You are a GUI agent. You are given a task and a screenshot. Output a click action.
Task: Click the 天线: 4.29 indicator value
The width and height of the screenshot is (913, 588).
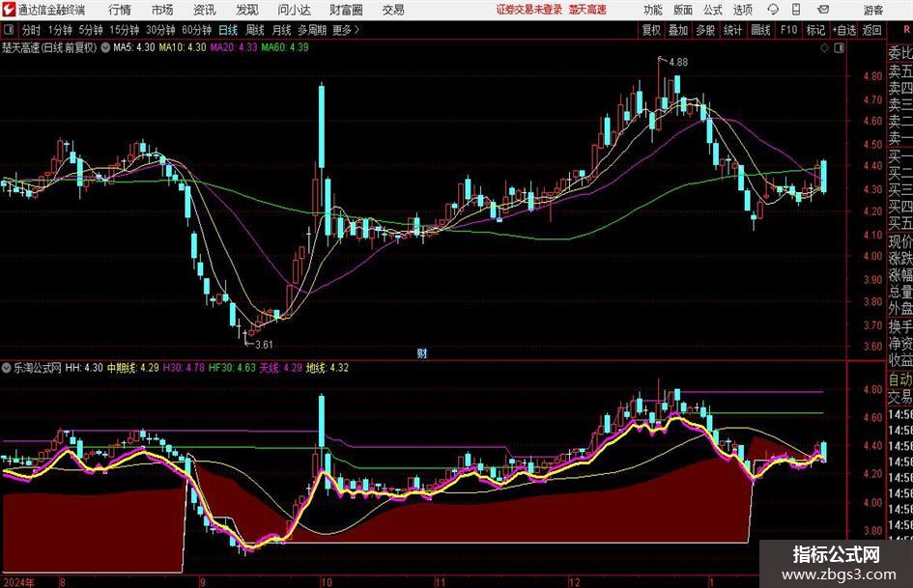point(280,368)
